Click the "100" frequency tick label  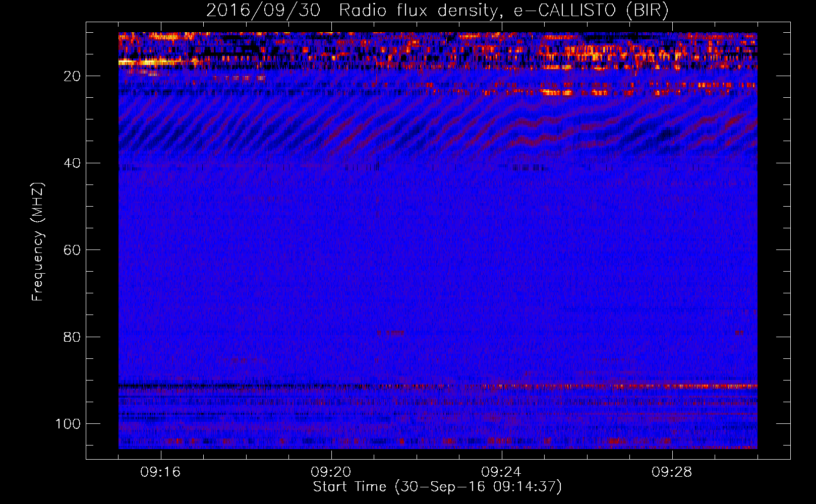click(68, 424)
